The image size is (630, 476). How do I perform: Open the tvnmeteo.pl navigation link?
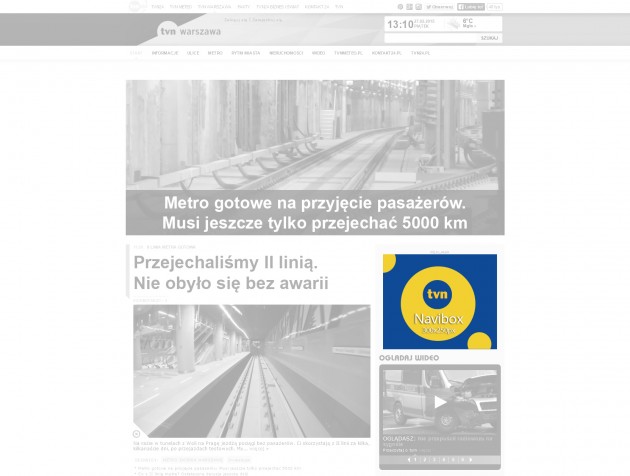348,52
